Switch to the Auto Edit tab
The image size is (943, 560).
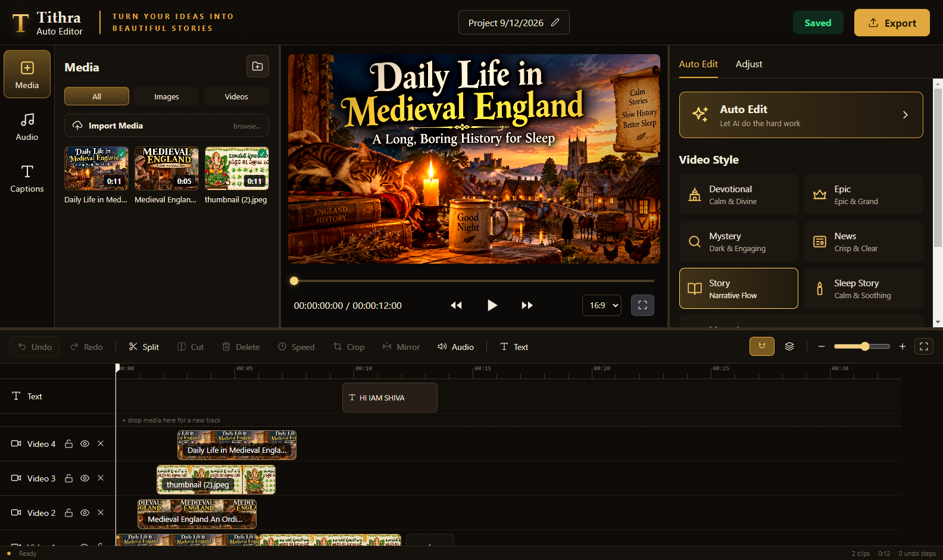pyautogui.click(x=698, y=64)
